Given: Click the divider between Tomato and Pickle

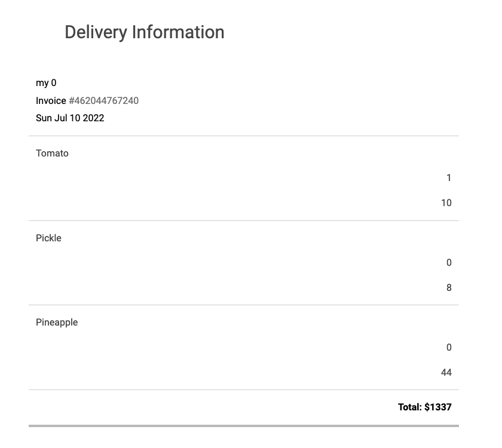Looking at the screenshot, I should 244,220.
